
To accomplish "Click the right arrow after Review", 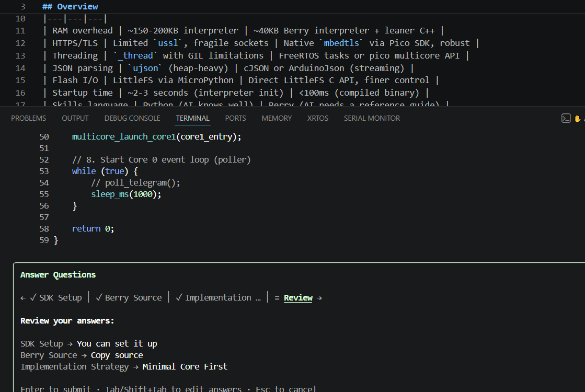I will 319,298.
